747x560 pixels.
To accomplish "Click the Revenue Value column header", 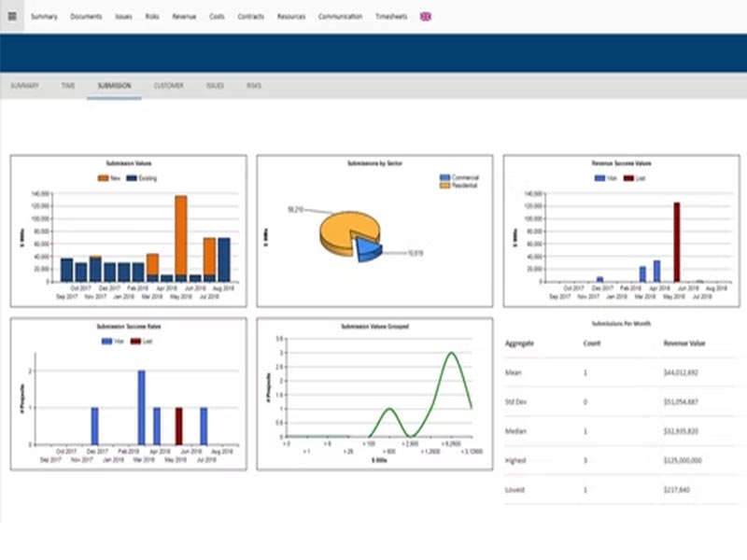I will pyautogui.click(x=684, y=343).
